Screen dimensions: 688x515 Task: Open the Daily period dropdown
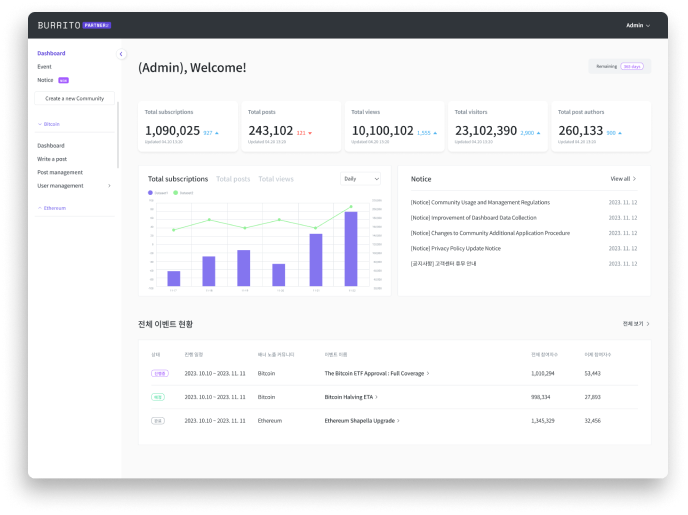361,179
